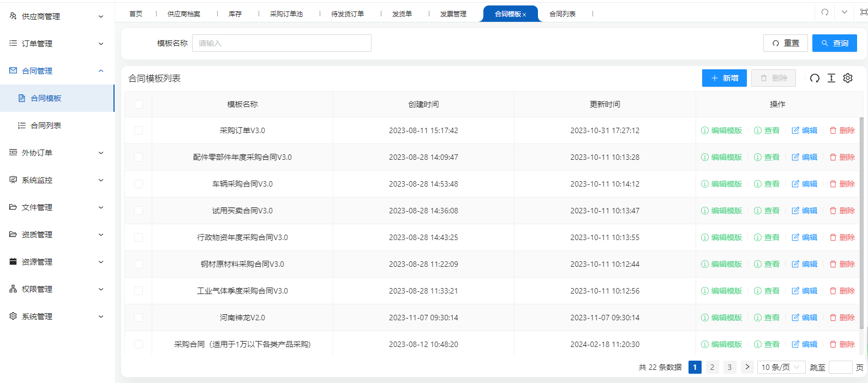Click the 新增 add button
This screenshot has height=383, width=868.
725,78
